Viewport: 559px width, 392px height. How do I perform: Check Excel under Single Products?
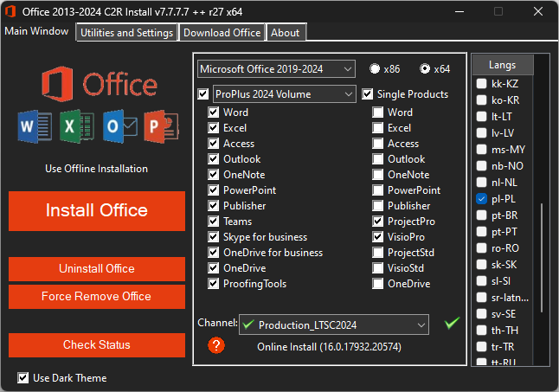pyautogui.click(x=377, y=128)
